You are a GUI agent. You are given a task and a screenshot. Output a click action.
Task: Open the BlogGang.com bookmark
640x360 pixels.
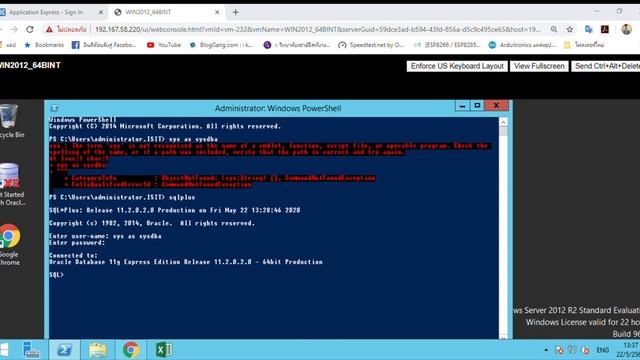pos(221,45)
